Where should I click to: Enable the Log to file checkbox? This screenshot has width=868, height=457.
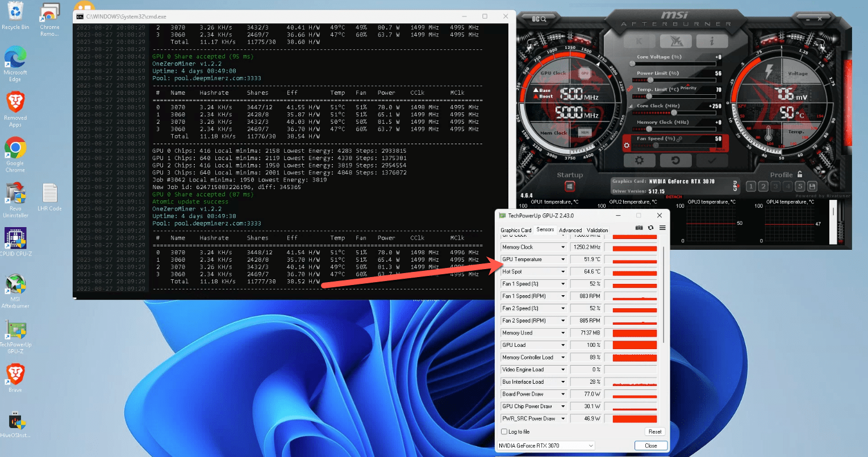[x=503, y=431]
